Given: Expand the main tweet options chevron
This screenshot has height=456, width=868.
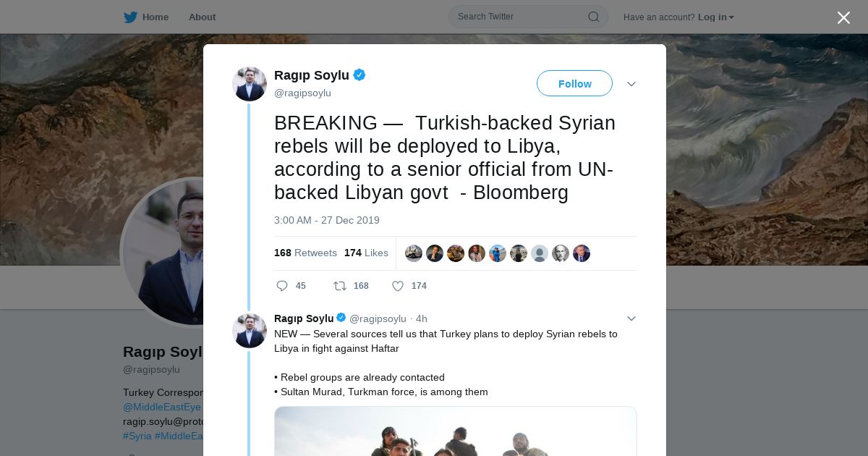Looking at the screenshot, I should (631, 84).
